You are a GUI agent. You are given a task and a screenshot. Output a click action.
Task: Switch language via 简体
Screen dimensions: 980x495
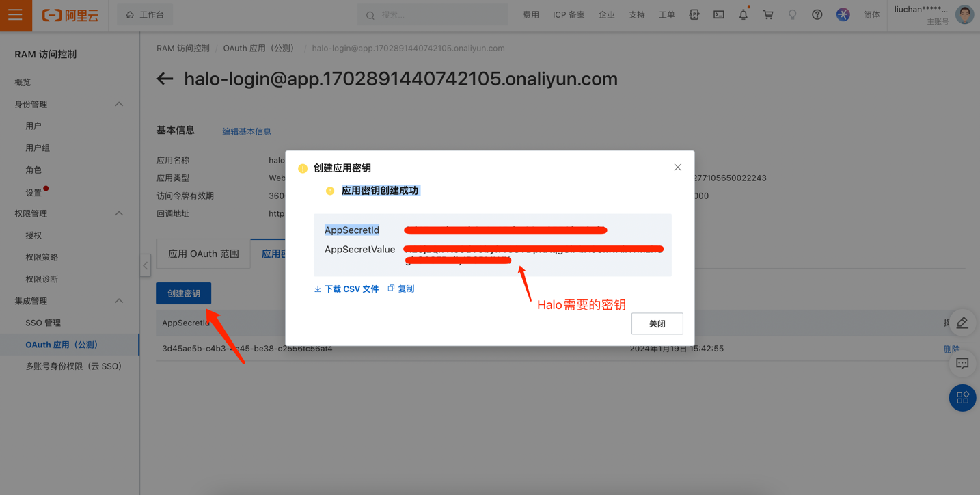click(871, 15)
